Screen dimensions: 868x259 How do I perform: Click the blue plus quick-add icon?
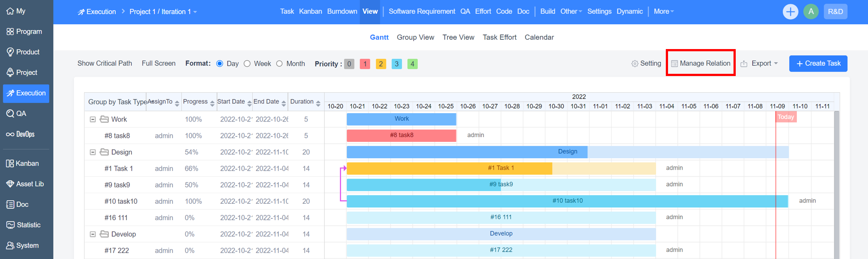click(x=790, y=12)
